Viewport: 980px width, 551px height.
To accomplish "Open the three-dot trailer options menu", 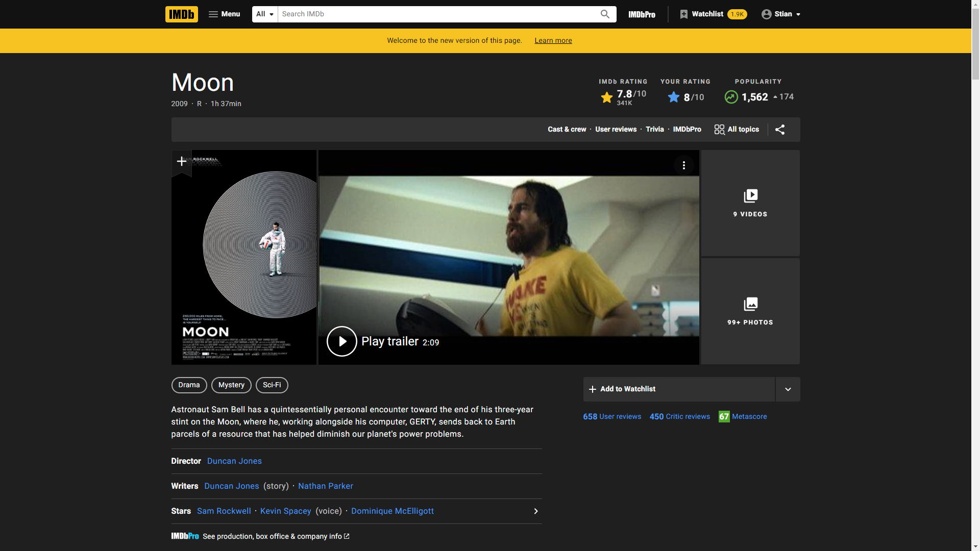I will tap(683, 165).
